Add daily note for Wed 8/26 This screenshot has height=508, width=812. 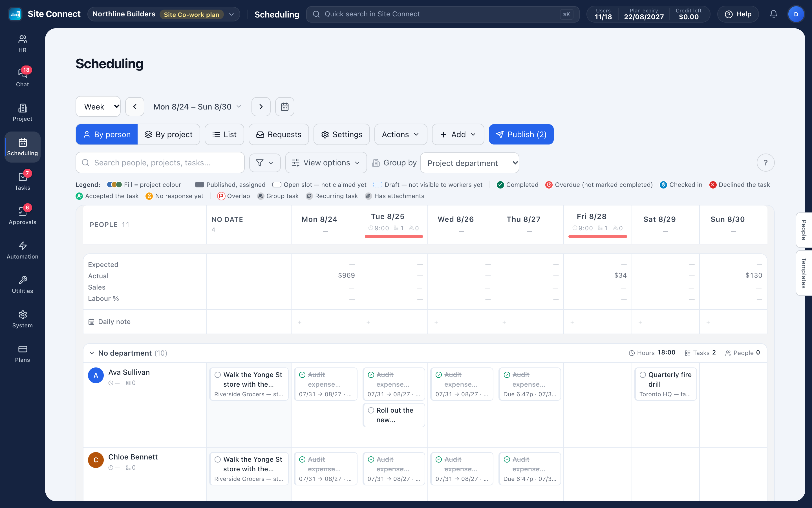point(436,322)
